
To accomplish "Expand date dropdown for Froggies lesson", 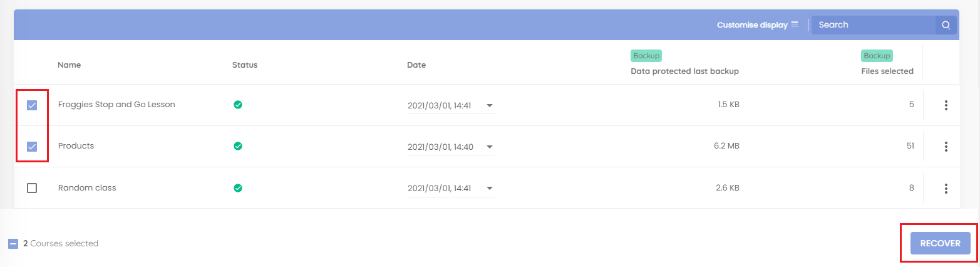I will tap(489, 106).
